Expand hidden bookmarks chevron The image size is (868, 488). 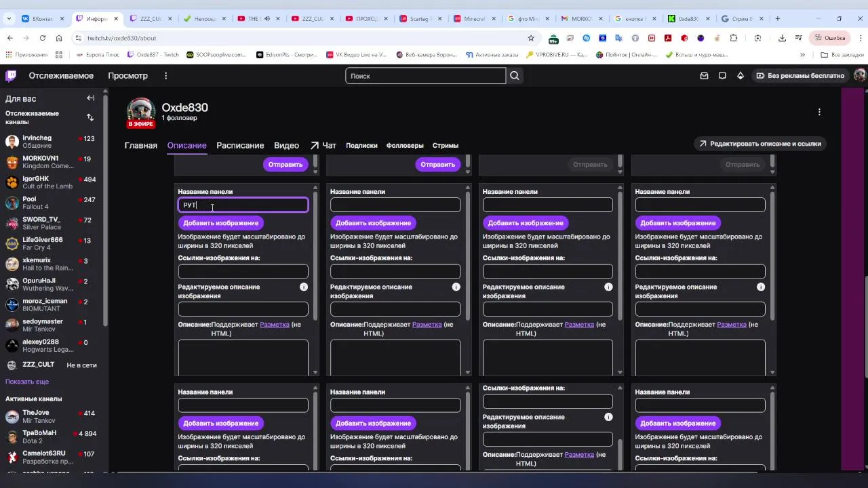click(803, 55)
